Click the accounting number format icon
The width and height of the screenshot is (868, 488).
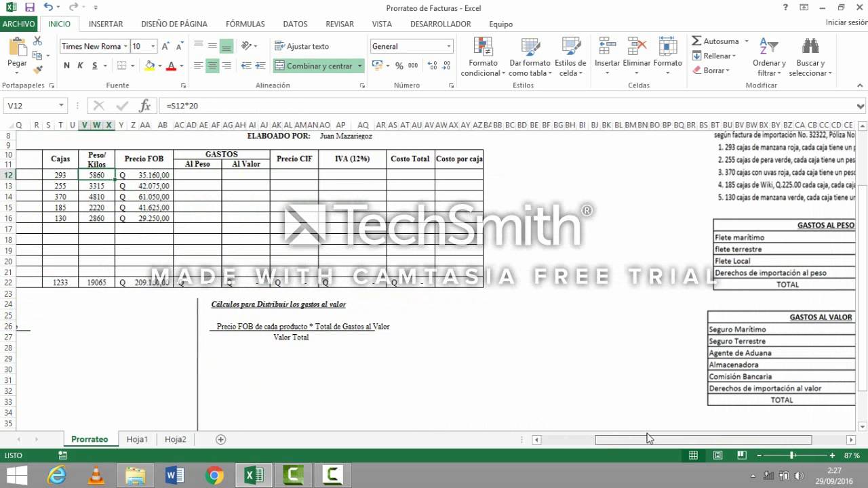click(x=378, y=66)
